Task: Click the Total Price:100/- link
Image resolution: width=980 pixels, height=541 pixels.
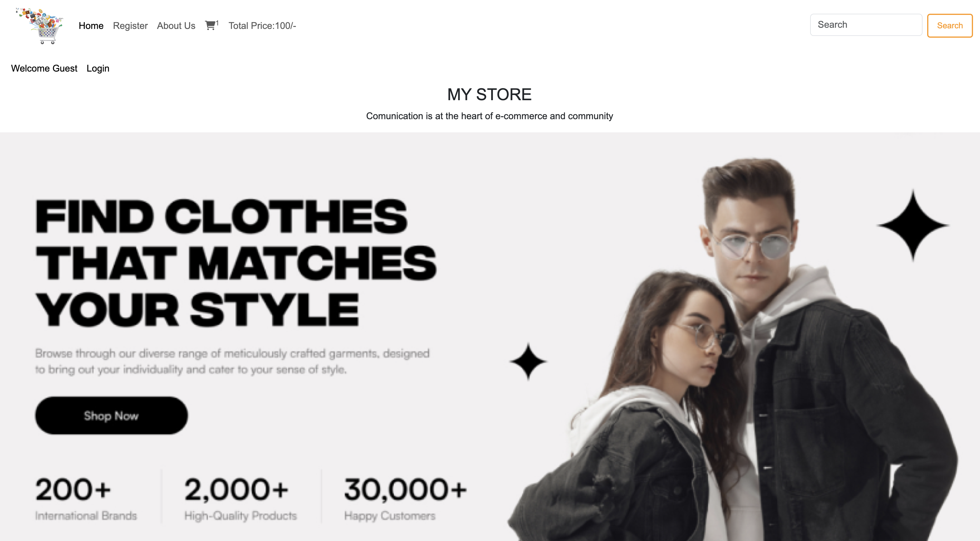Action: 262,25
